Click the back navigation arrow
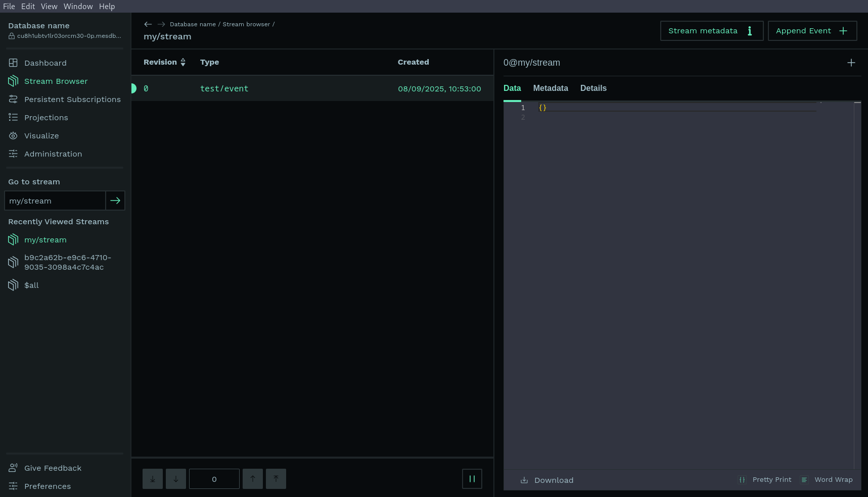Viewport: 868px width, 497px height. click(x=148, y=24)
